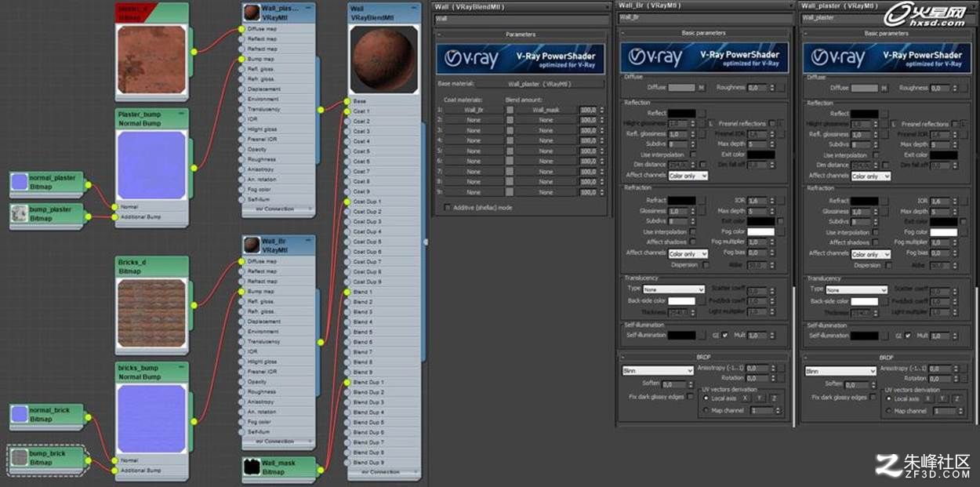
Task: Open the Blinn BRDF dropdown in Wall_plaster panel
Action: click(840, 371)
